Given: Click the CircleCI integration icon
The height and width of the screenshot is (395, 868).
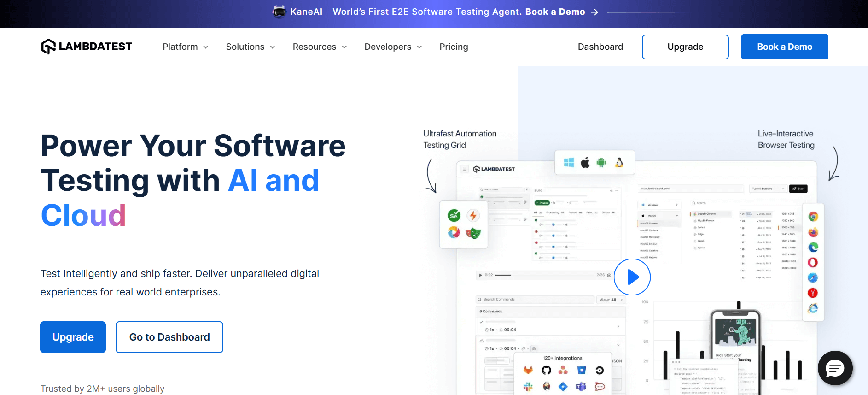Looking at the screenshot, I should (600, 370).
